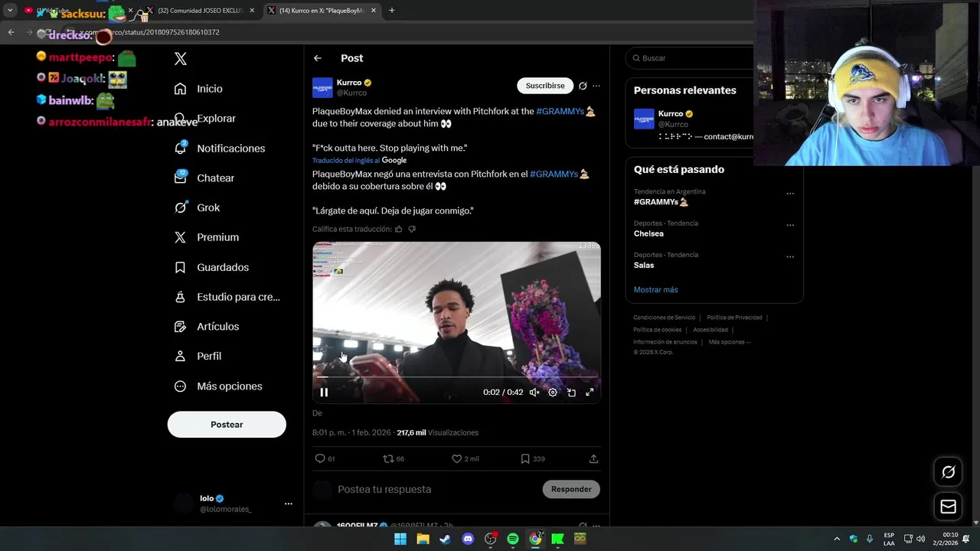The image size is (980, 551).
Task: Click the Responder button
Action: 571,489
